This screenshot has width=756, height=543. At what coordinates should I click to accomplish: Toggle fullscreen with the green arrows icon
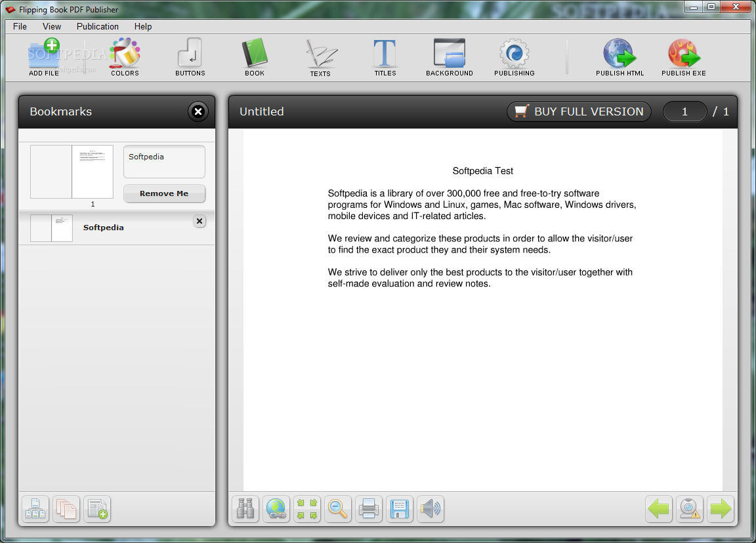click(307, 509)
